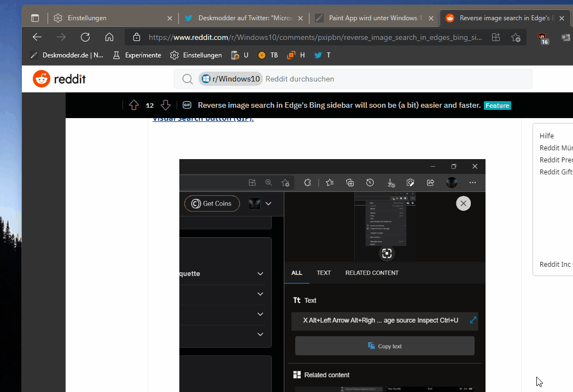Go to reddit home via logo
This screenshot has height=392, width=573.
click(x=59, y=79)
